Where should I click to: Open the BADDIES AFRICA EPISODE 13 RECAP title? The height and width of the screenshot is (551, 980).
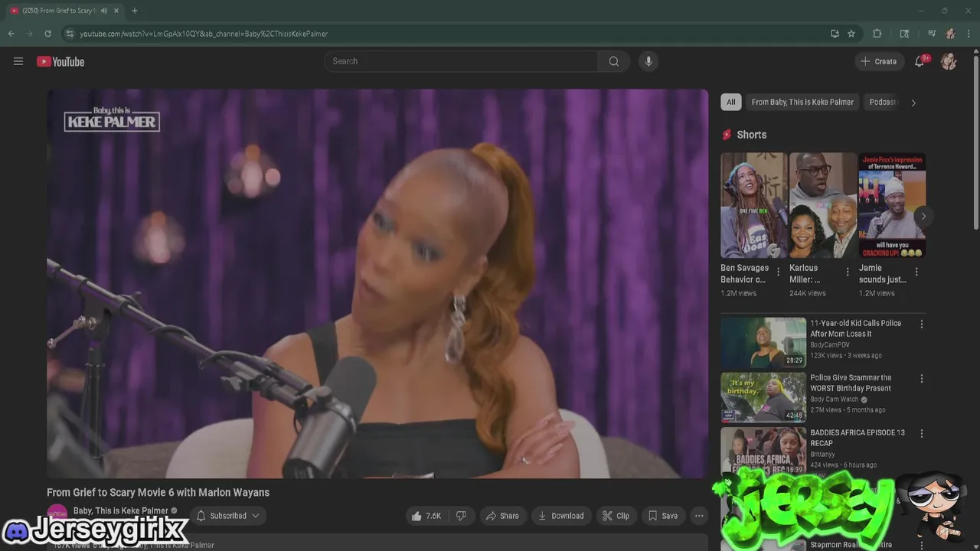[x=857, y=438]
